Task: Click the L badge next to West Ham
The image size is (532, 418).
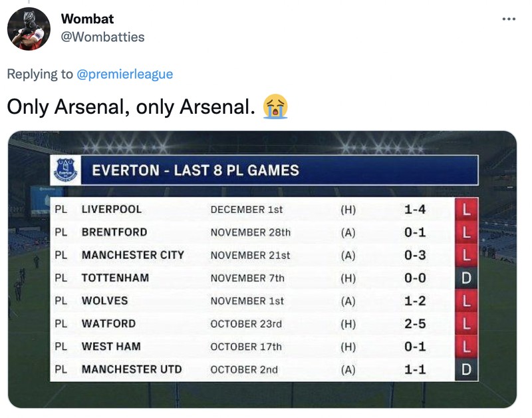Action: coord(466,346)
